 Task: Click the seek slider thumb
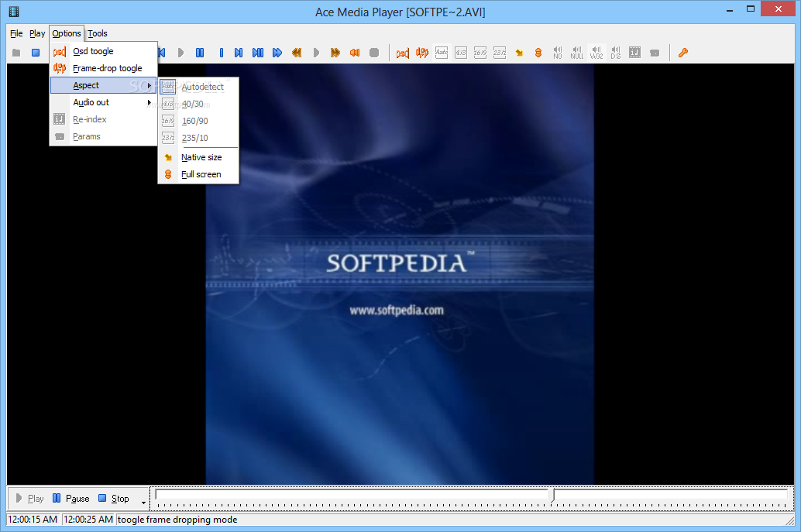click(x=552, y=495)
